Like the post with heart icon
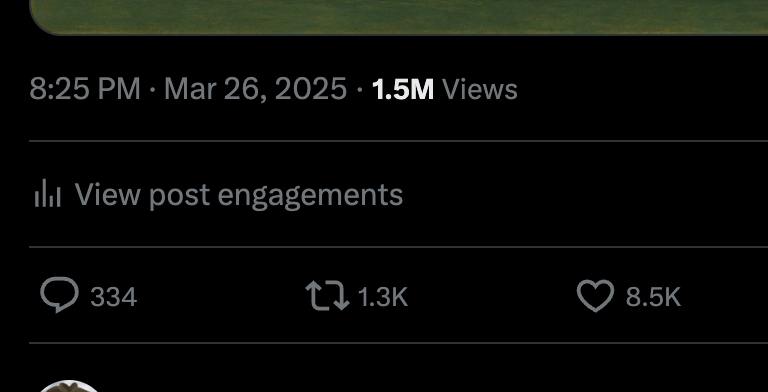Viewport: 768px width, 392px height. 595,296
